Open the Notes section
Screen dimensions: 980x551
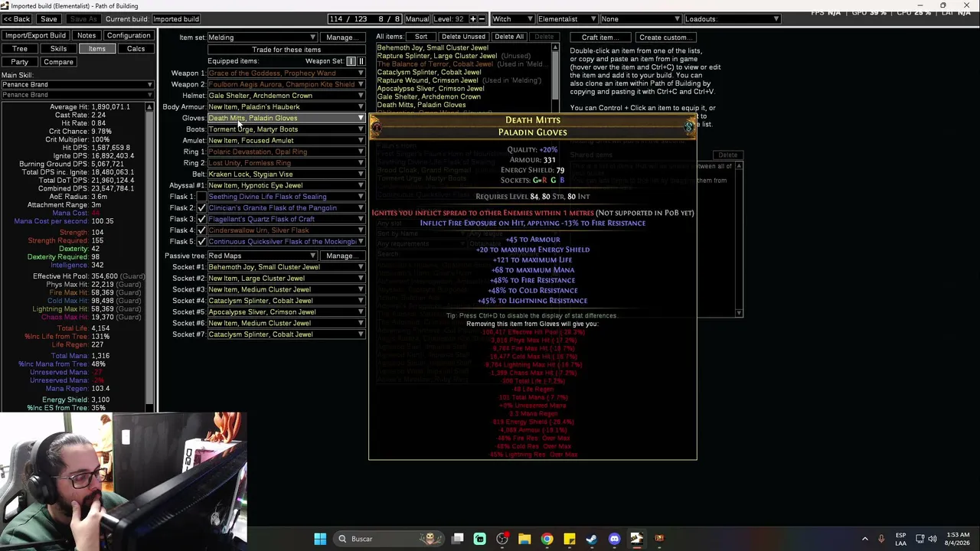(x=87, y=36)
